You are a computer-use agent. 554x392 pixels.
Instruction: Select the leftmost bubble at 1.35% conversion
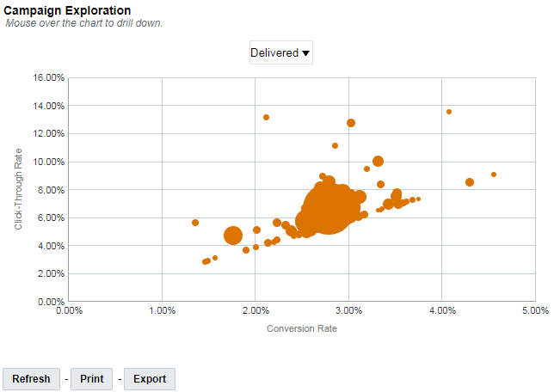tap(195, 223)
